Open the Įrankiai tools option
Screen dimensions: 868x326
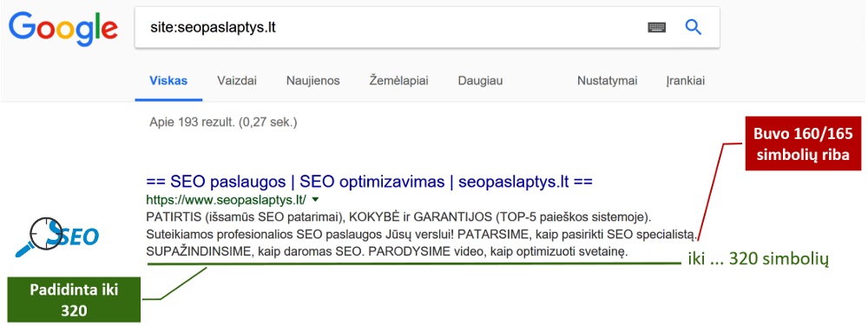click(686, 81)
